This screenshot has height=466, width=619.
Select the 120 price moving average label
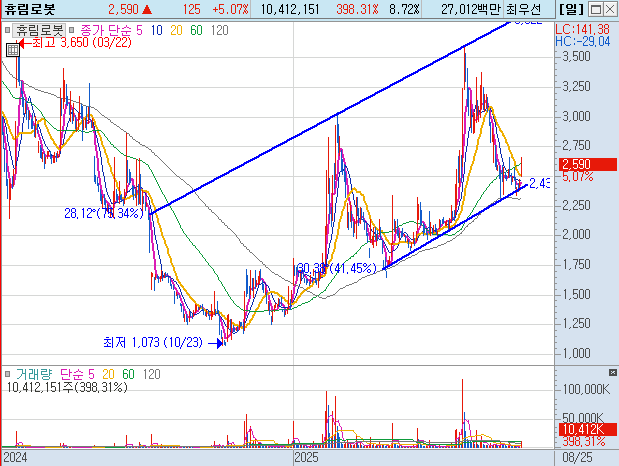(x=219, y=30)
